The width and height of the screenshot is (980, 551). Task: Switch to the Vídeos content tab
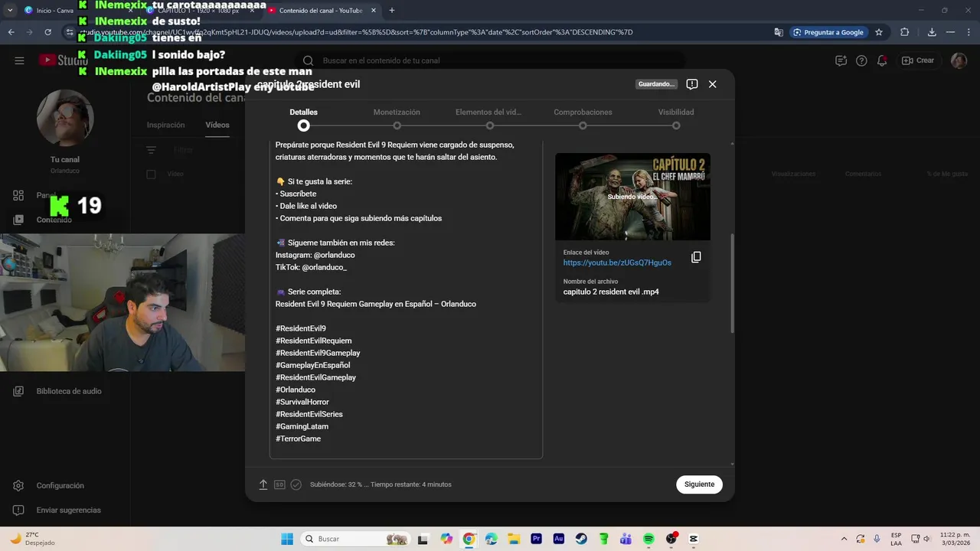click(x=217, y=125)
